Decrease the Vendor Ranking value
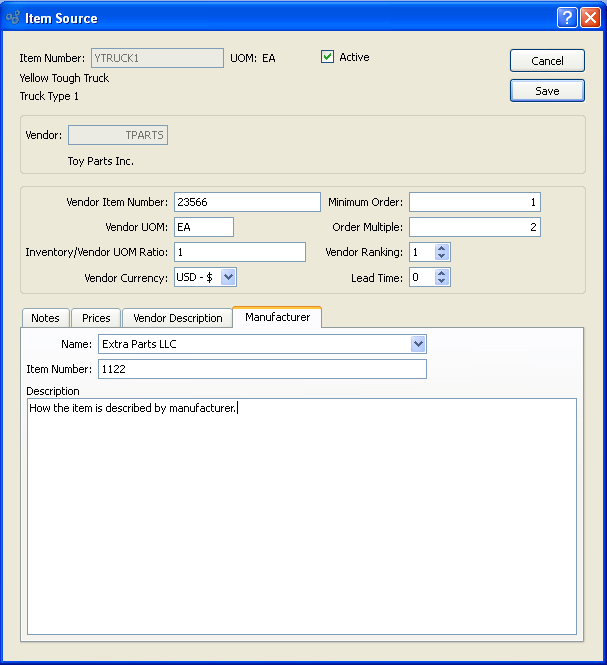 point(443,257)
